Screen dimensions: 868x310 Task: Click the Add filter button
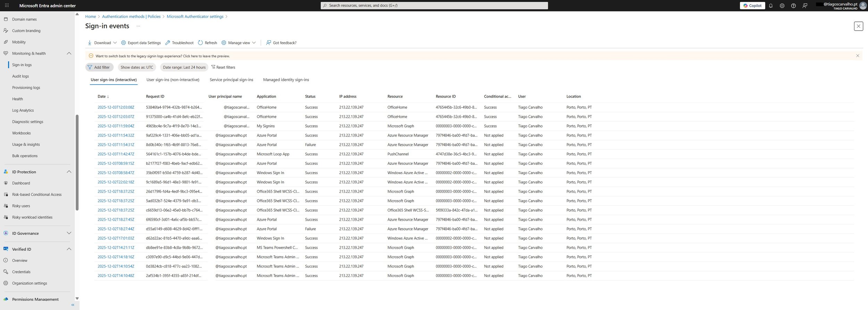tap(99, 67)
